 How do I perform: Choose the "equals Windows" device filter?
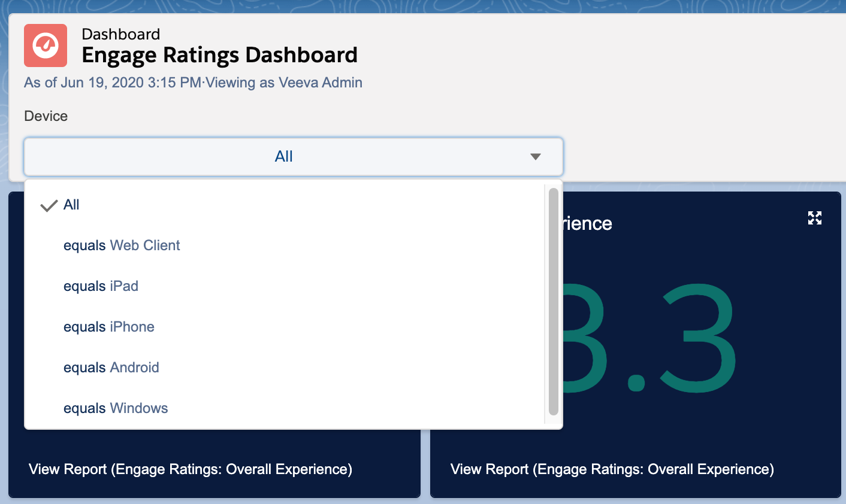(116, 408)
